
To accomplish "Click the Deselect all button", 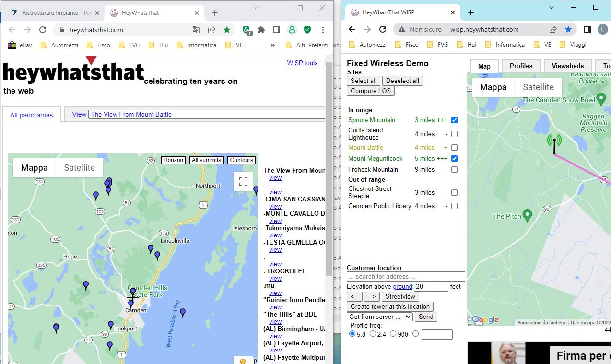I will (402, 81).
